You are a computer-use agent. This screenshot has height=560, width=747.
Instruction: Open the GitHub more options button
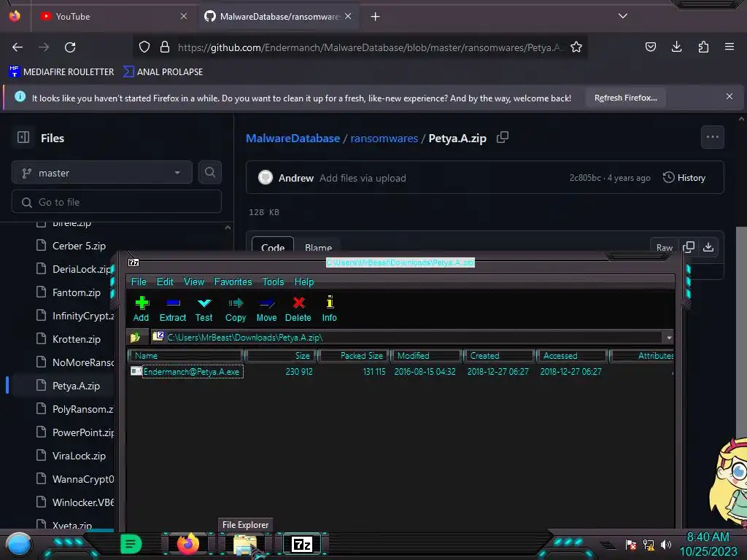tap(713, 137)
